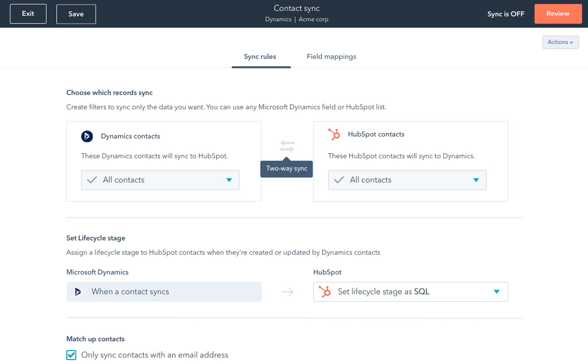Screen dimensions: 588x364
Task: Click the Dynamics icon in the When a contact syncs field
Action: point(78,292)
